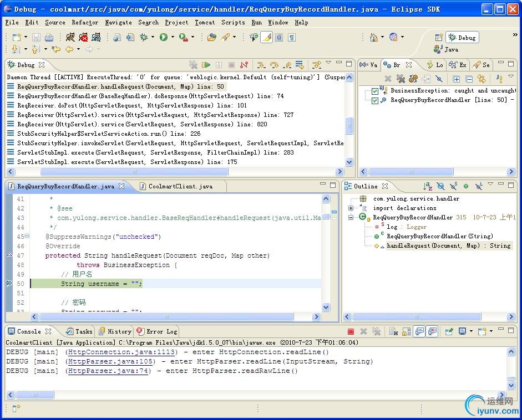Toggle Hide Static Members in Outline view
Screen dimensions: 522x420
point(453,186)
